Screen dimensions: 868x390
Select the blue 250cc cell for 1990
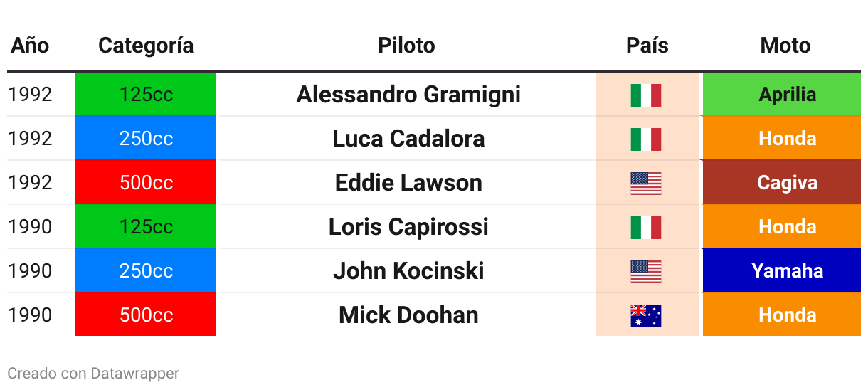(x=146, y=270)
